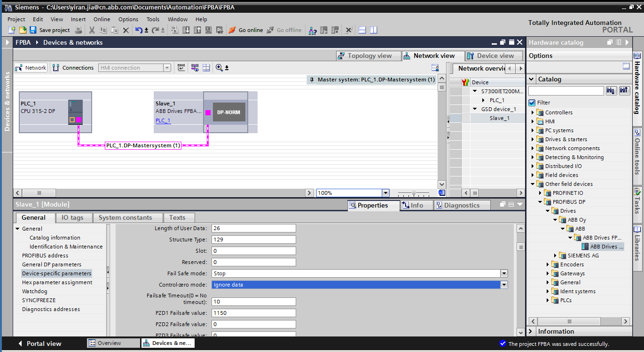
Task: Expand the Controllers catalog folder
Action: click(533, 112)
